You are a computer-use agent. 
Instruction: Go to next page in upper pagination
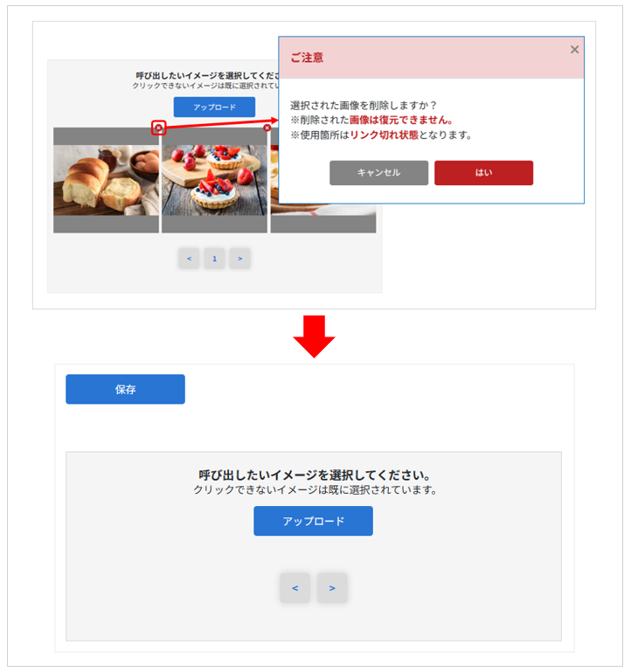click(x=240, y=259)
